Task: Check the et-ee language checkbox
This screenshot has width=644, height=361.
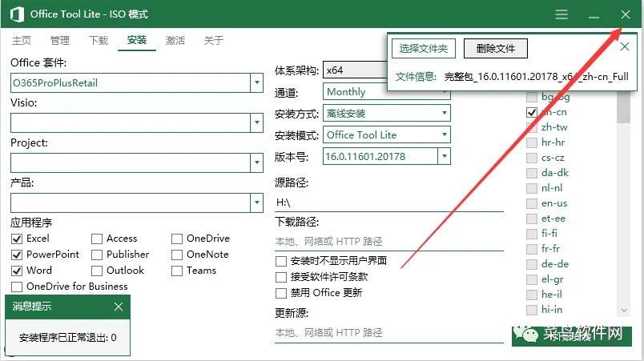Action: point(532,219)
